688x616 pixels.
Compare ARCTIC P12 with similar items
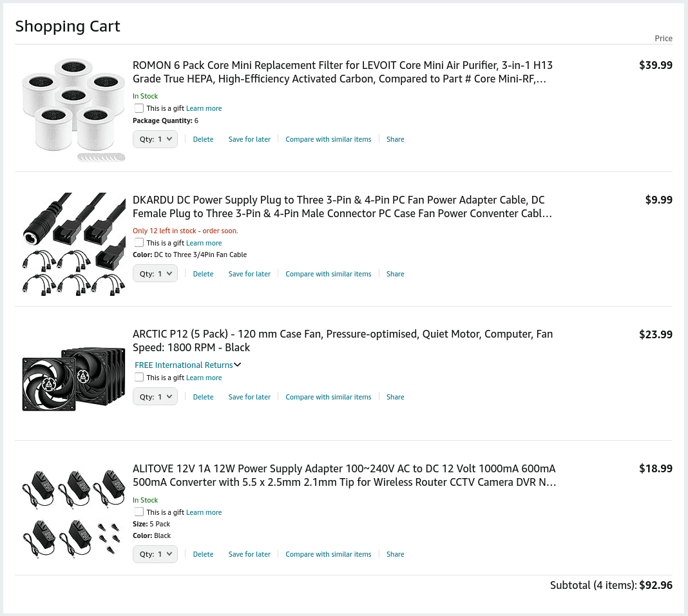[328, 397]
